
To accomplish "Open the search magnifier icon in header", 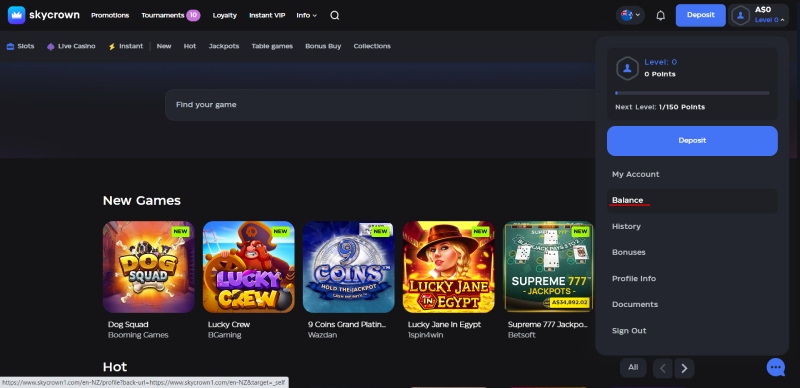I will pyautogui.click(x=335, y=15).
